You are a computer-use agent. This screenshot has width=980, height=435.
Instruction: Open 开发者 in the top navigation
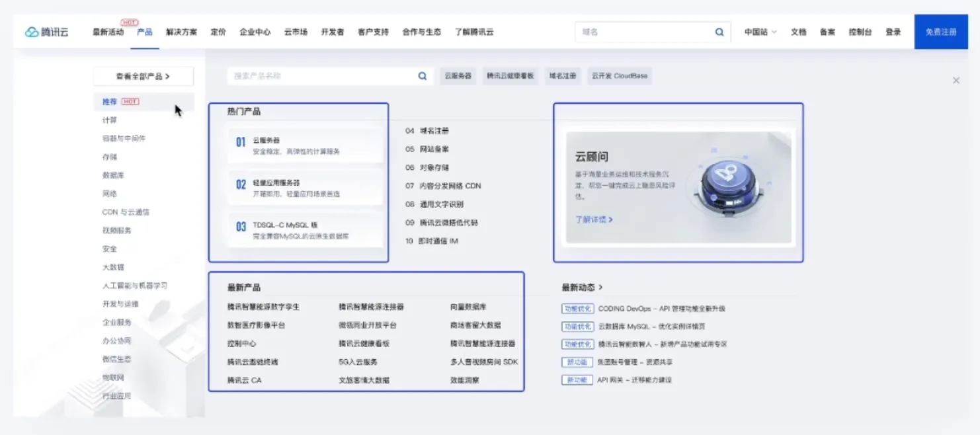pyautogui.click(x=333, y=32)
